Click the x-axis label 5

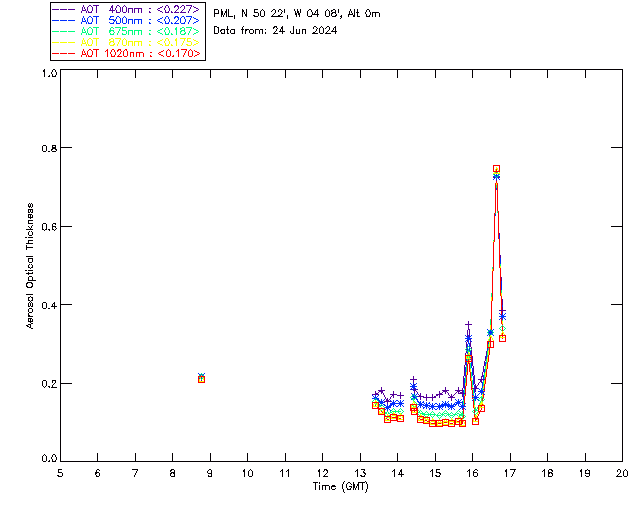[x=60, y=473]
